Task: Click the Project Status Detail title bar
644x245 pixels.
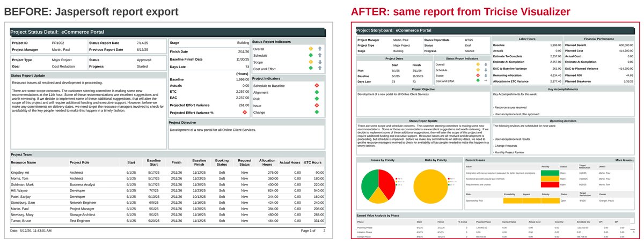Action: tap(167, 32)
